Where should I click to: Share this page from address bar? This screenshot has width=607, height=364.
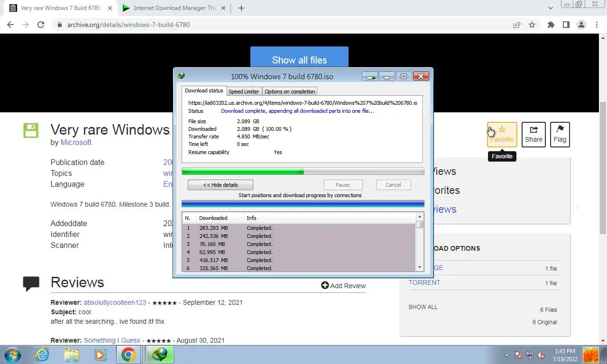click(x=517, y=25)
